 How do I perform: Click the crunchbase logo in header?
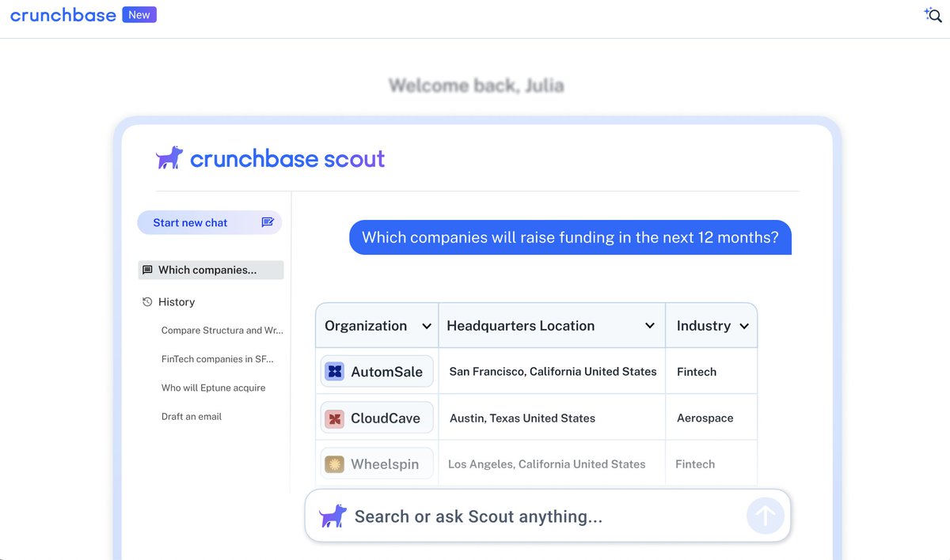point(63,15)
